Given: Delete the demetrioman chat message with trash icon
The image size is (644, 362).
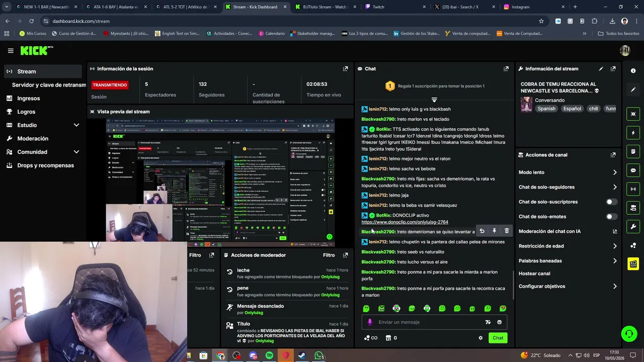Looking at the screenshot, I should click(507, 231).
